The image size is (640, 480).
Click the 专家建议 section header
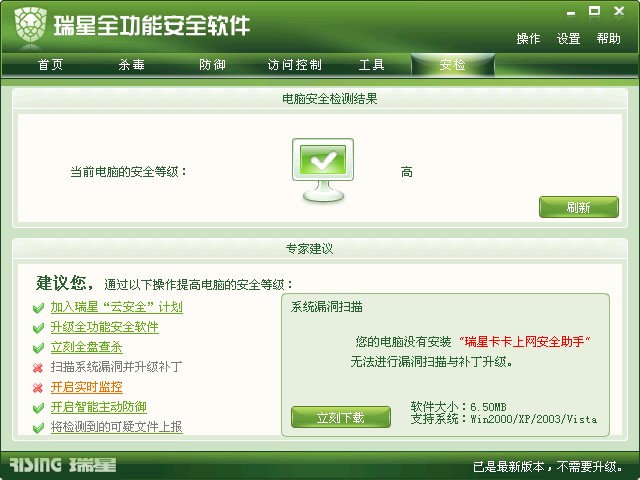tap(309, 249)
